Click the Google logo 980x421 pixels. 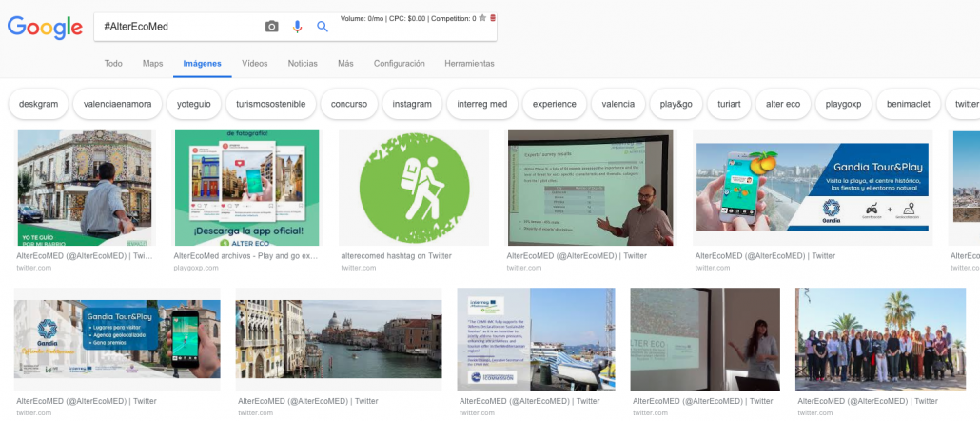coord(45,28)
